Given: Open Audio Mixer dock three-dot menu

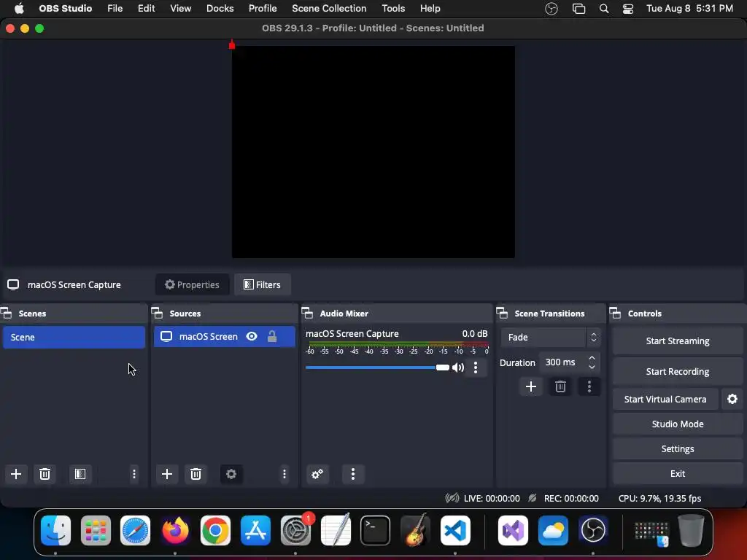Looking at the screenshot, I should [x=353, y=474].
